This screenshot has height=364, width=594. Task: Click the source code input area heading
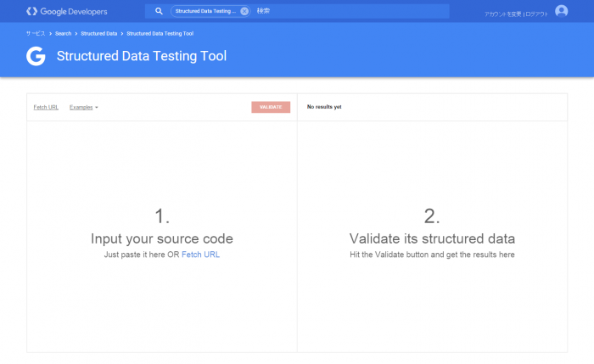coord(162,238)
